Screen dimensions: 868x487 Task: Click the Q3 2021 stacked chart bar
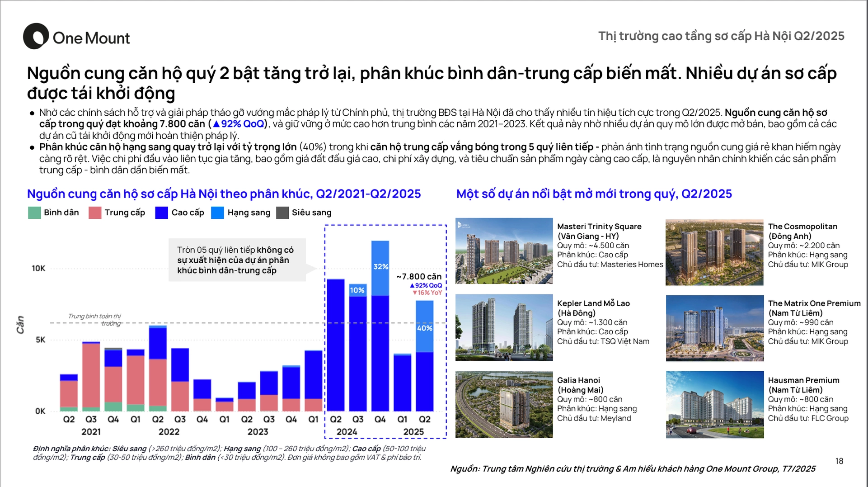pos(91,377)
